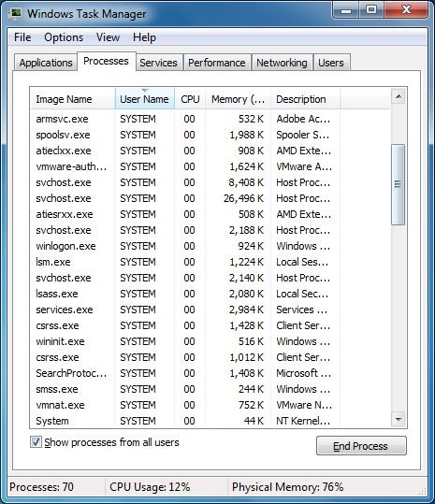Screen dimensions: 435x504
Task: Click the Task Manager title bar icon
Action: pyautogui.click(x=14, y=13)
